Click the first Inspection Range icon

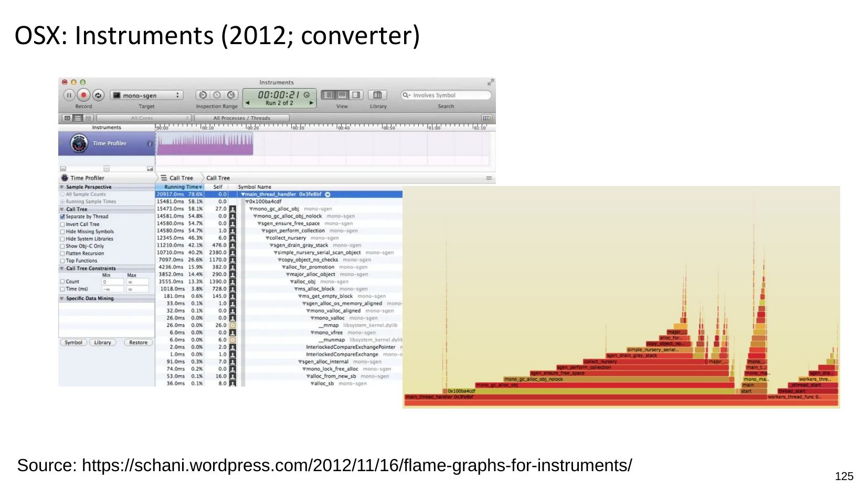(x=203, y=95)
